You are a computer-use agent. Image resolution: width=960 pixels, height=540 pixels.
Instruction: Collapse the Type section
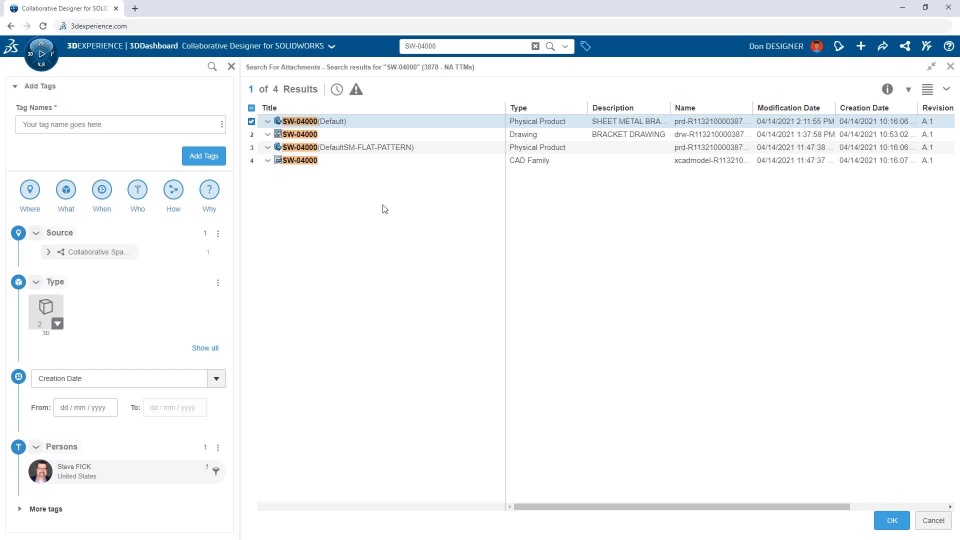point(36,282)
